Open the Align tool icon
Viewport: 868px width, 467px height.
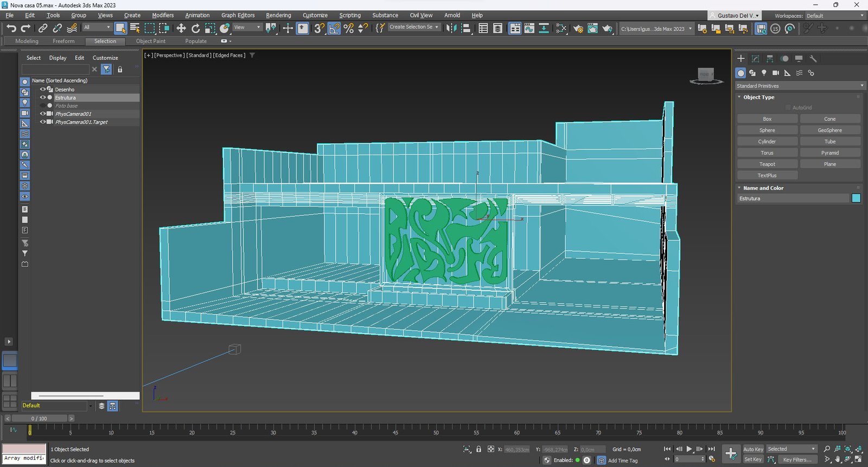pos(466,28)
